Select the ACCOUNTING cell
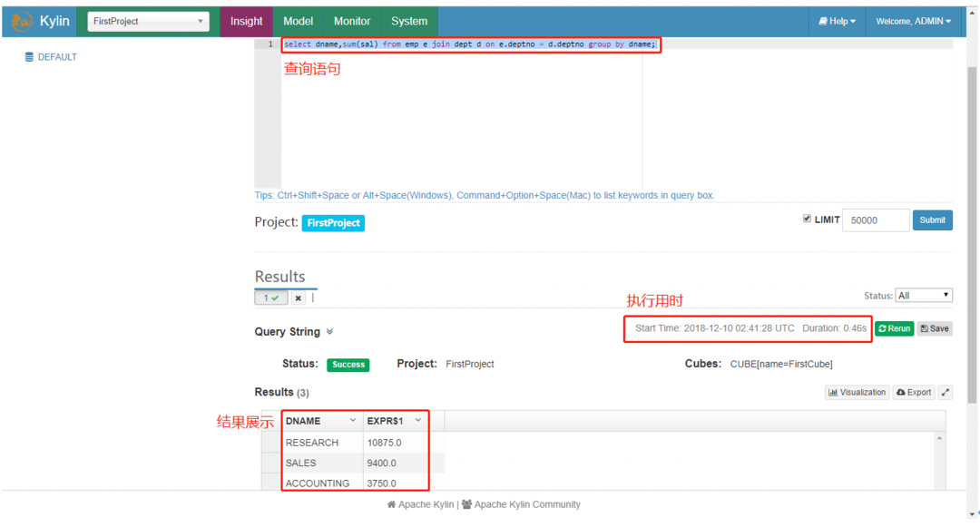The height and width of the screenshot is (527, 980). click(322, 483)
